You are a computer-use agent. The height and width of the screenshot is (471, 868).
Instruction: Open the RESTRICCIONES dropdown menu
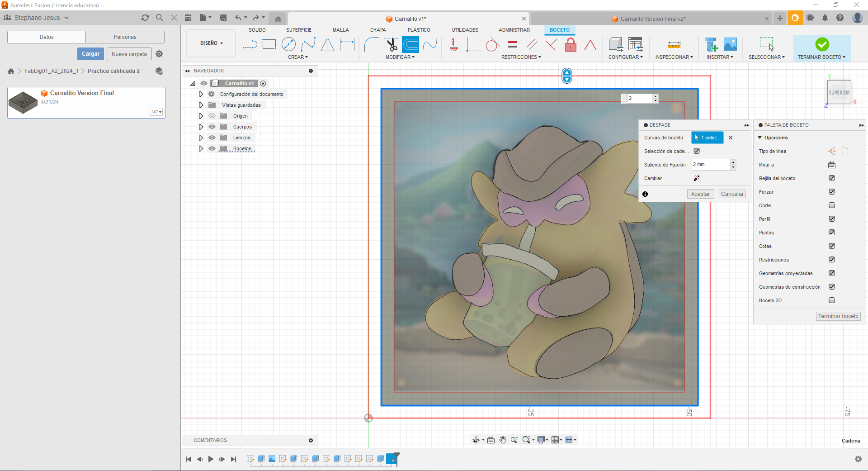(521, 57)
